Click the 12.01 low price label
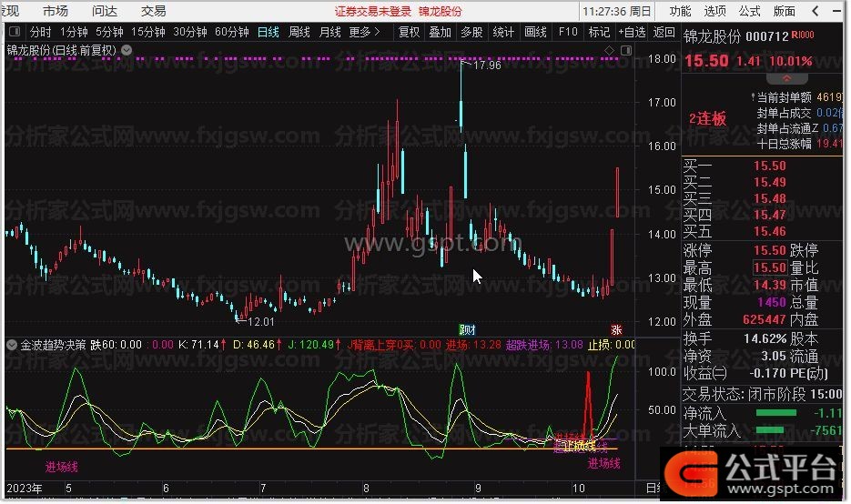Screen dimensions: 851x504 pos(260,322)
